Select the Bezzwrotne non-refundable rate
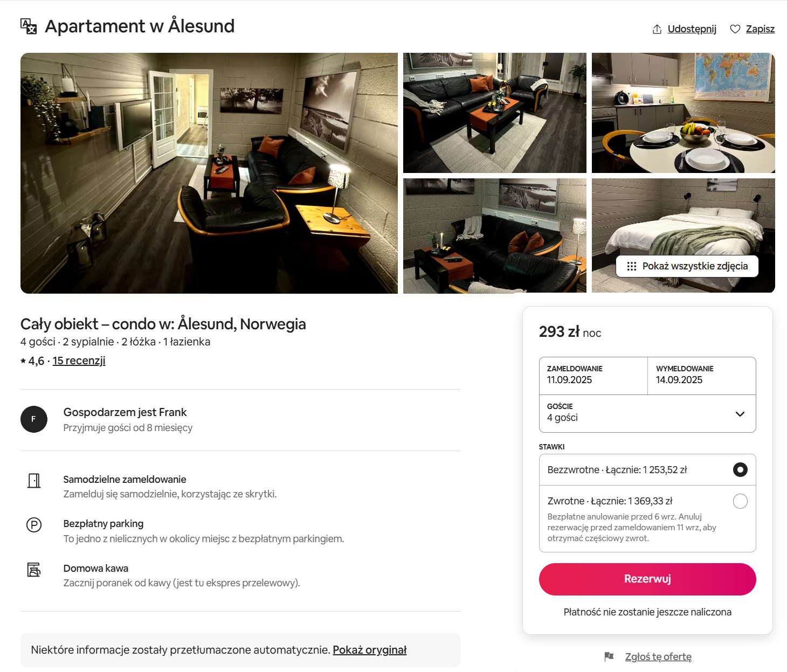This screenshot has height=672, width=787. click(x=740, y=470)
